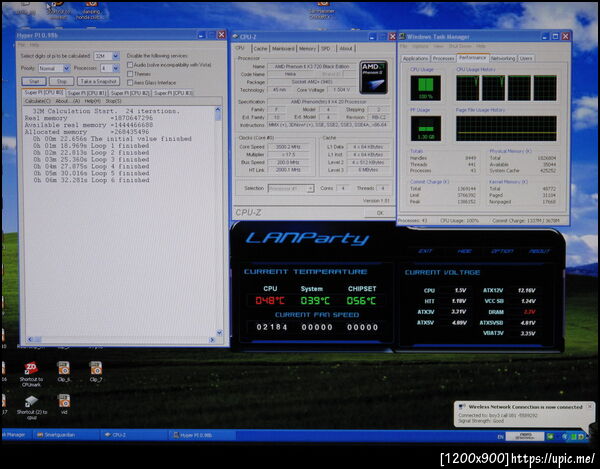Click the CPU-Z title bar icon
This screenshot has height=469, width=600.
coord(235,37)
